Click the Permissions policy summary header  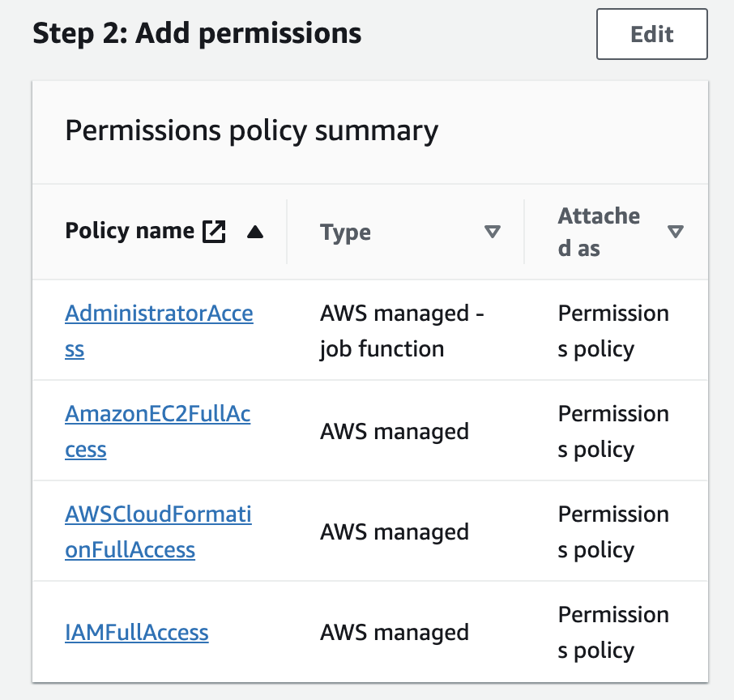pyautogui.click(x=251, y=130)
